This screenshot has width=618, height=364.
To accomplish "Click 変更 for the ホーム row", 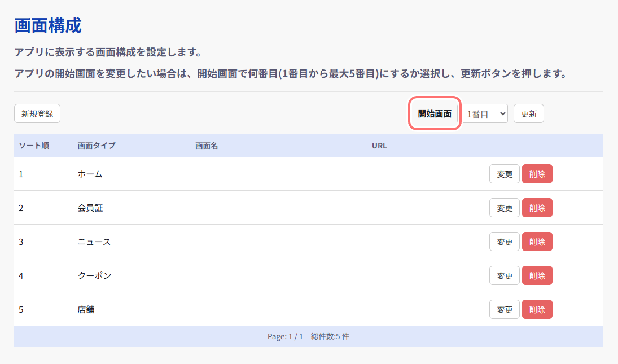I will coord(504,174).
